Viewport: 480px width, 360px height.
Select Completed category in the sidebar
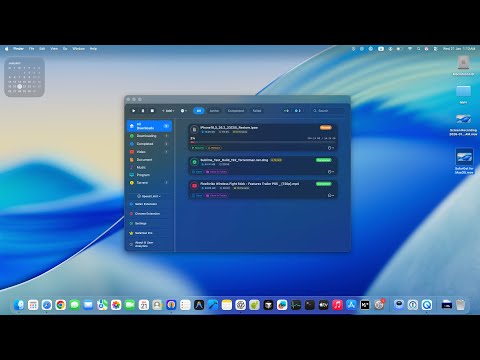(149, 144)
